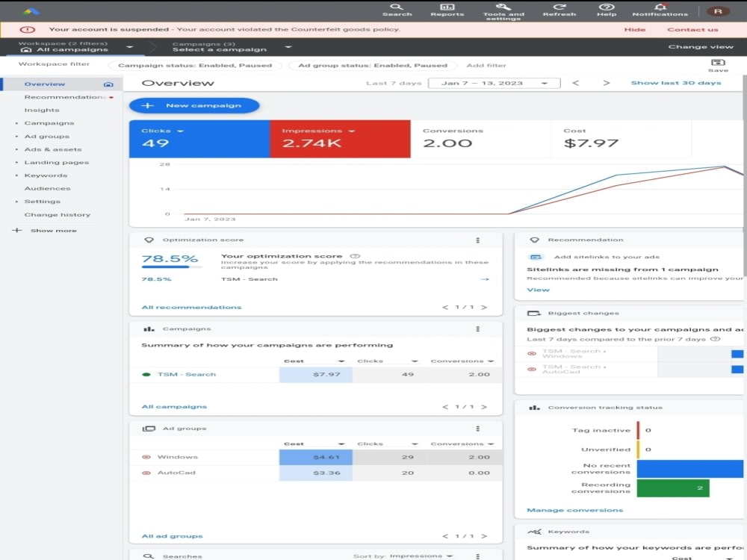Click the Google Ads logo

pyautogui.click(x=31, y=11)
